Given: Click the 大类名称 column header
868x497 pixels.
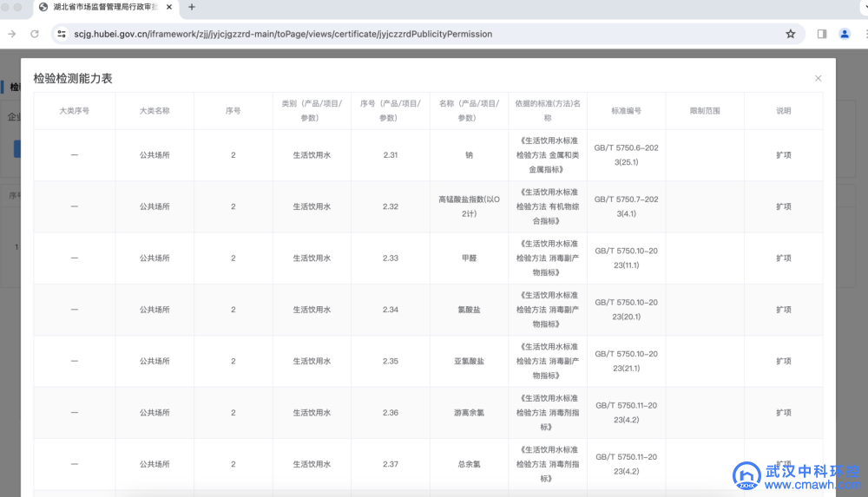Looking at the screenshot, I should point(155,111).
